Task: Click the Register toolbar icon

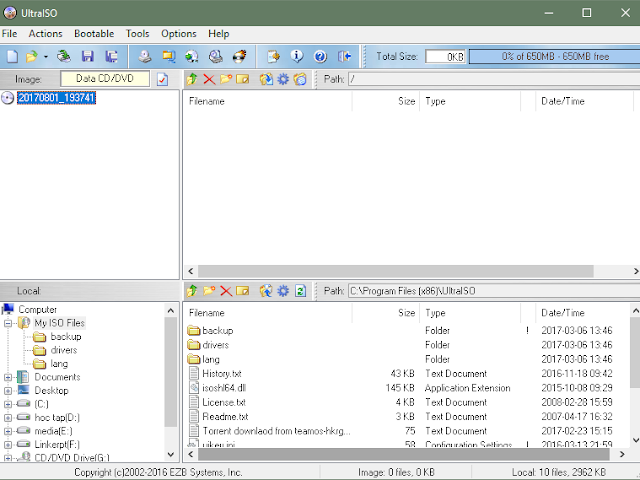Action: tap(273, 56)
